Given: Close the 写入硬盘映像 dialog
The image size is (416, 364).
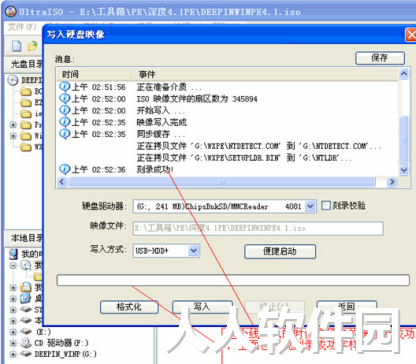Looking at the screenshot, I should point(411,35).
